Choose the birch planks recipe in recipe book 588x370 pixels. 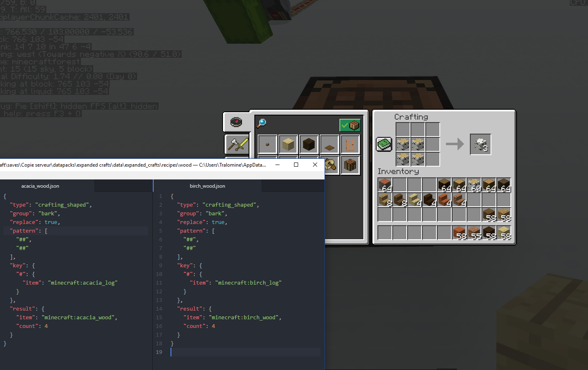click(288, 145)
